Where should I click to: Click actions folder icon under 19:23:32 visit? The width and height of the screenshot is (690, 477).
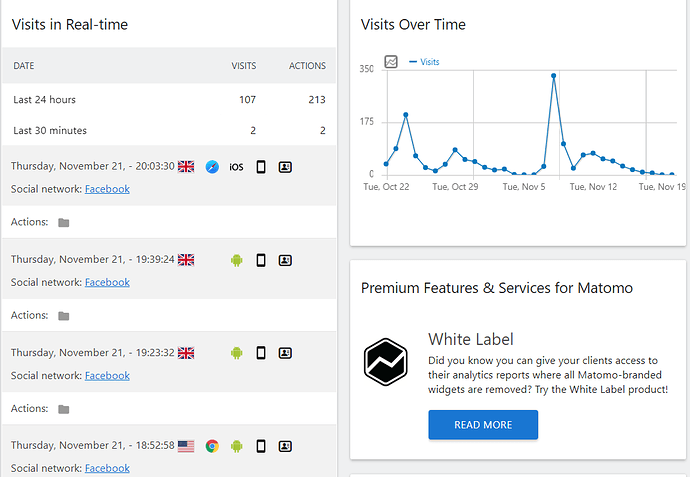[64, 409]
